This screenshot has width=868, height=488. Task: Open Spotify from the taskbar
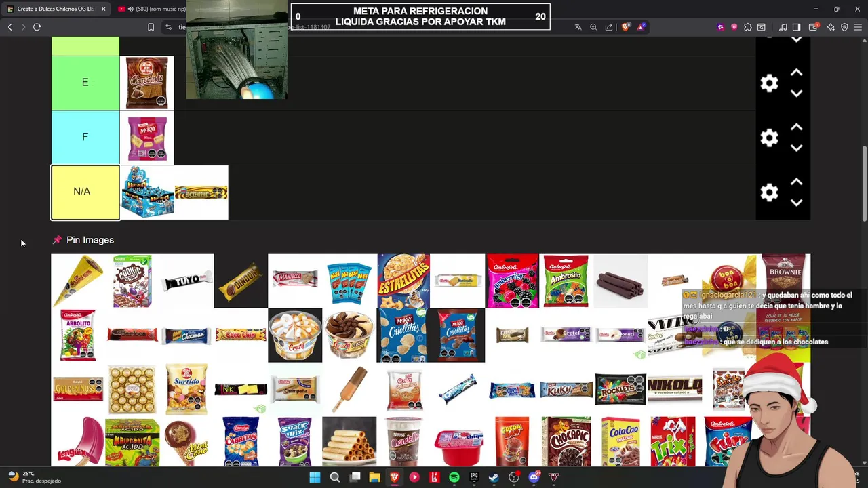coord(454,477)
